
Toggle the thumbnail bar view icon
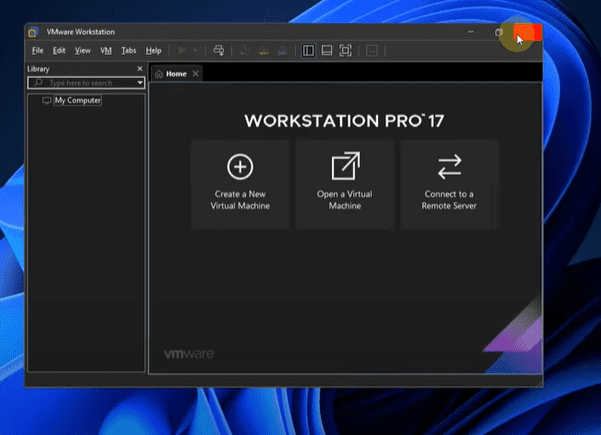coord(326,50)
